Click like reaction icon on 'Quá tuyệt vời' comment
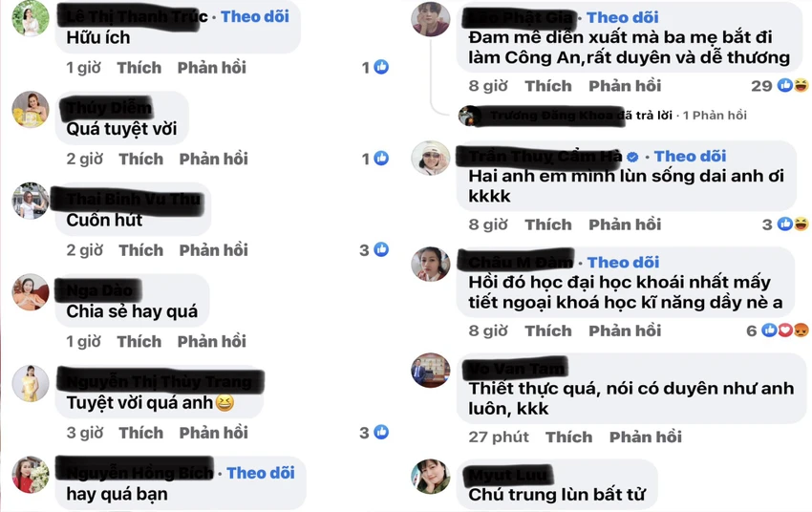 pyautogui.click(x=381, y=159)
